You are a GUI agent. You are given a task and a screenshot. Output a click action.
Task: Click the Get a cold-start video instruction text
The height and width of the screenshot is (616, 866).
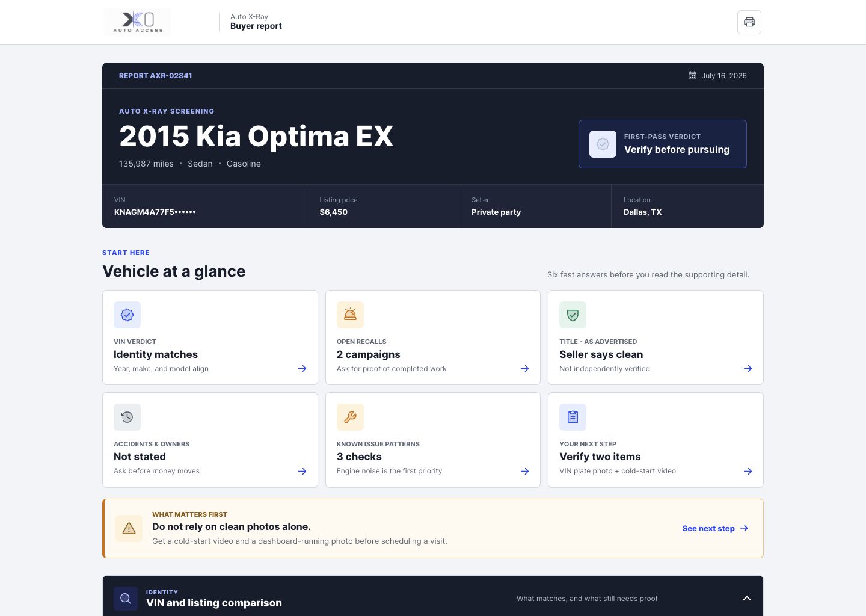(x=299, y=541)
